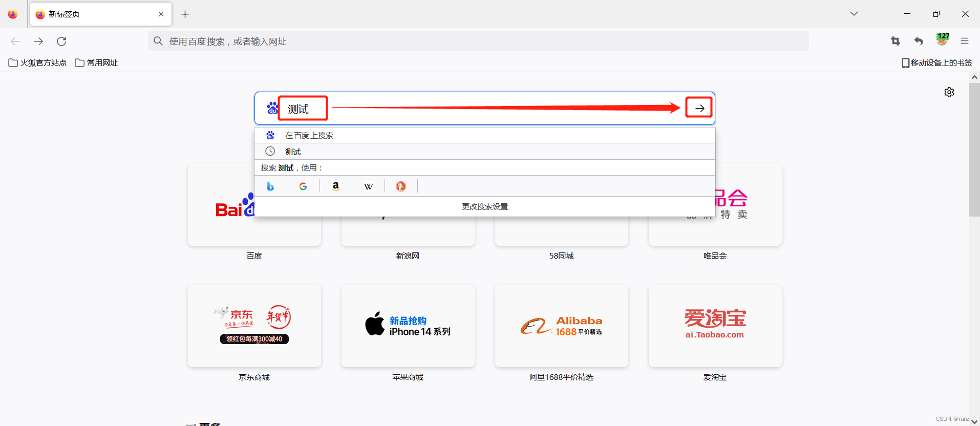
Task: Focus the address bar 使用百度搜索，或者输入网址
Action: (x=478, y=41)
